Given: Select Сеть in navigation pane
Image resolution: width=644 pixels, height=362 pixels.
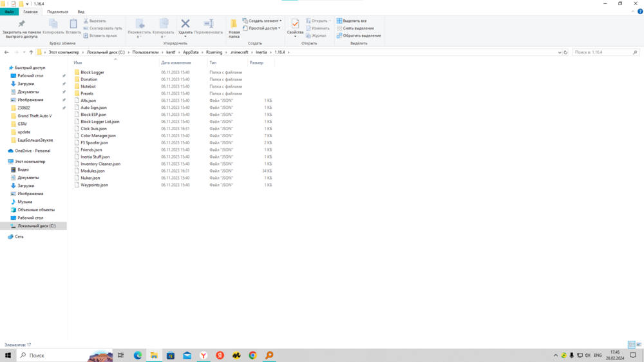Looking at the screenshot, I should pos(19,236).
